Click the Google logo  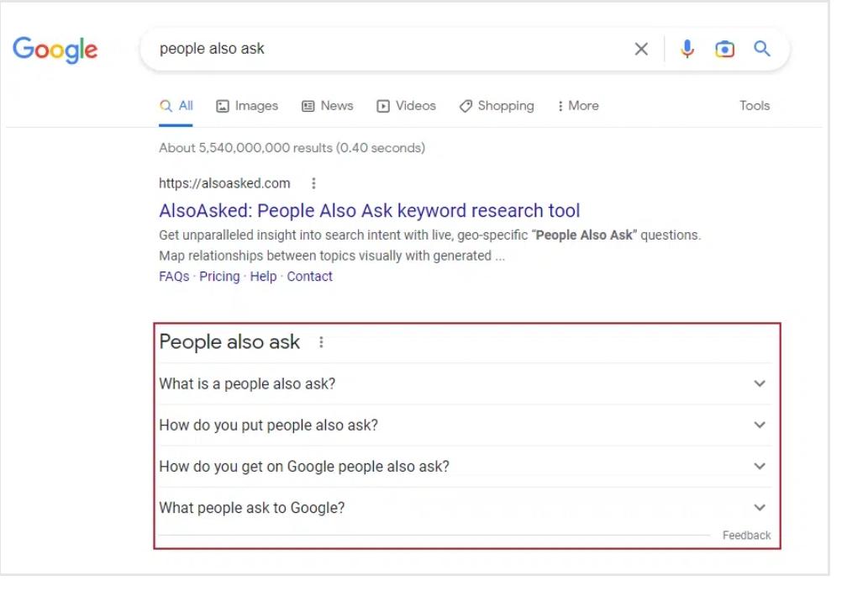55,50
